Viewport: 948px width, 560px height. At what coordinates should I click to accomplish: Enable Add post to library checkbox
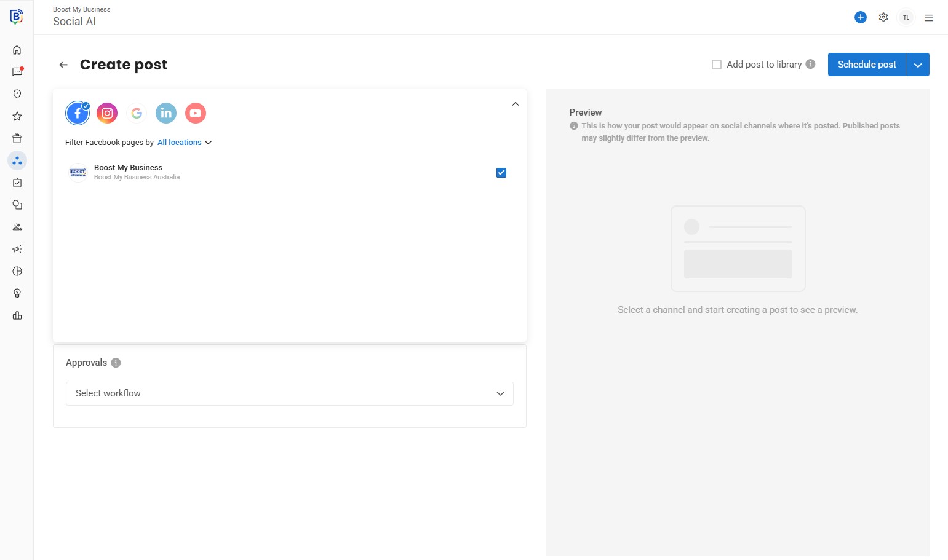(717, 65)
